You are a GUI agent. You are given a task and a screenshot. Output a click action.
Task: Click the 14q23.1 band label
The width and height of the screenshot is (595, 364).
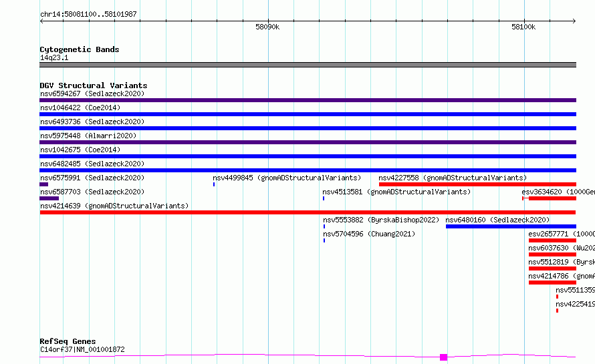(x=54, y=57)
